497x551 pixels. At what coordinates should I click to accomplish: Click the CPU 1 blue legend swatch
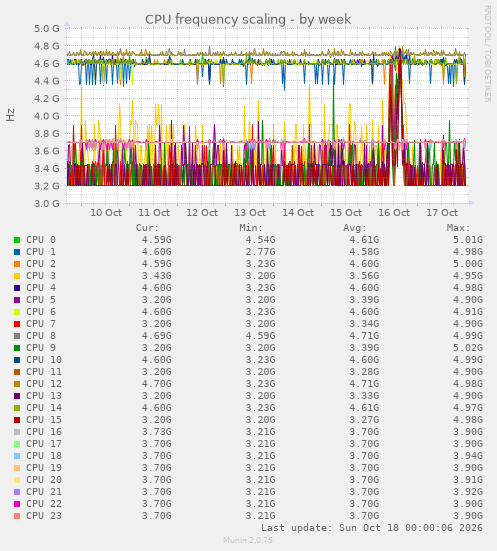[x=17, y=252]
